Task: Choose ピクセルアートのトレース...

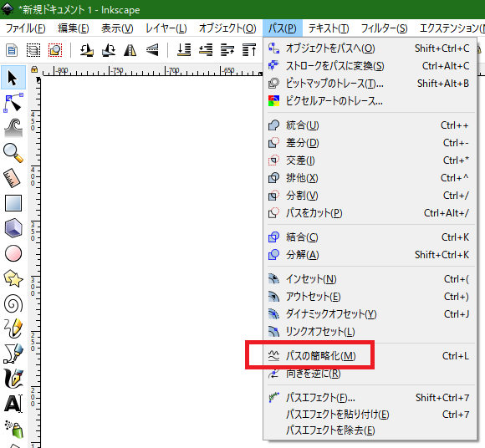Action: pyautogui.click(x=370, y=101)
